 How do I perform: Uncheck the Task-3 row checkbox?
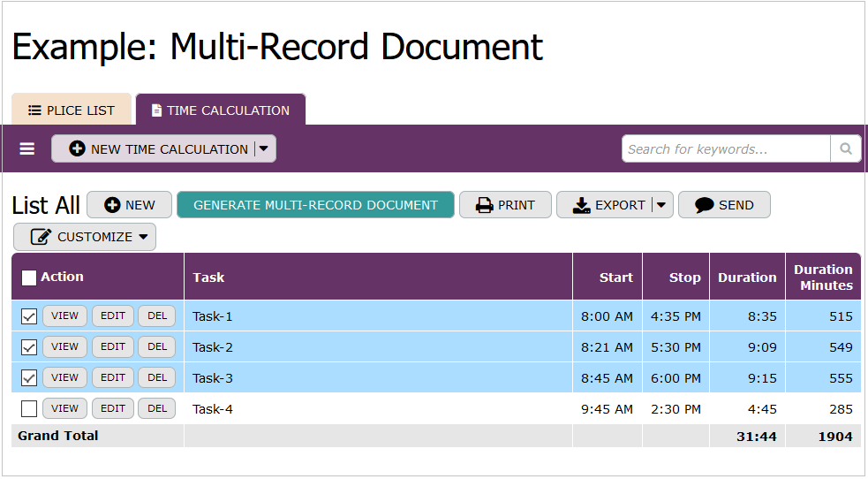pyautogui.click(x=29, y=378)
